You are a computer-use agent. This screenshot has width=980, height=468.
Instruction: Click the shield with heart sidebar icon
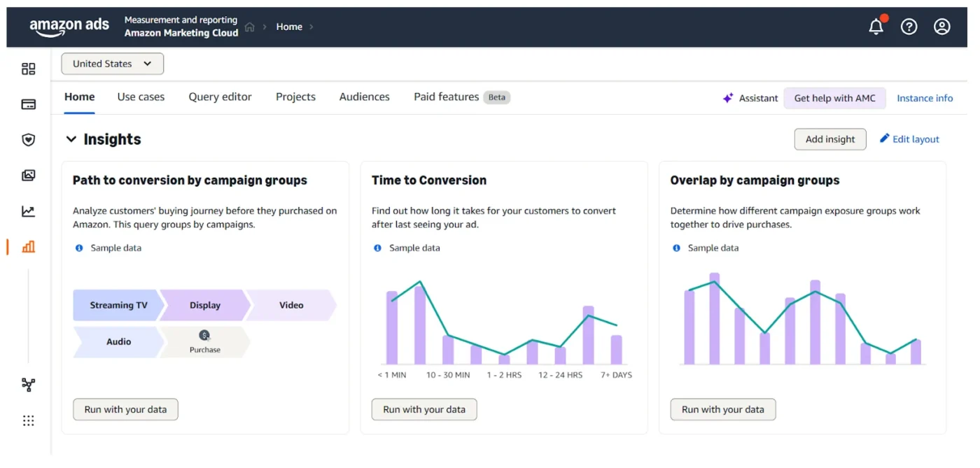tap(28, 139)
